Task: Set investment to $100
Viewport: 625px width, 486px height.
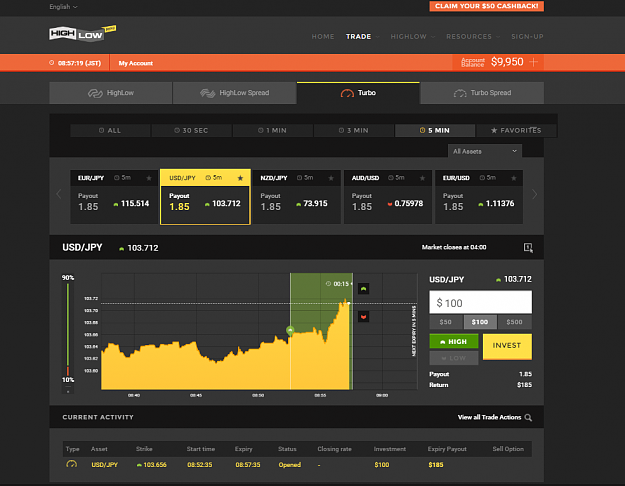Action: click(480, 322)
